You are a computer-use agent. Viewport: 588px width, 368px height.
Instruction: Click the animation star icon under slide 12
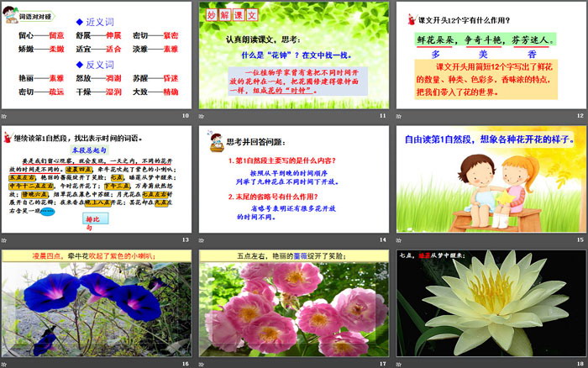tap(399, 116)
